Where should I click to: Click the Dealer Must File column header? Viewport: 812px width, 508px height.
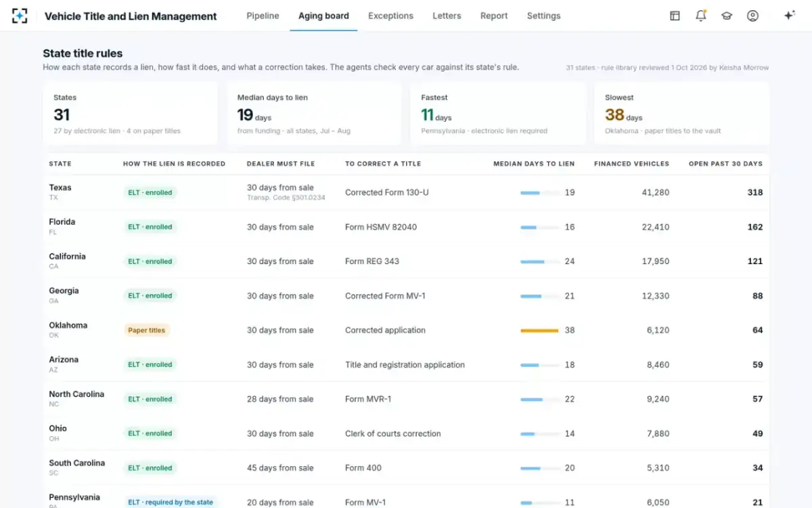[281, 164]
